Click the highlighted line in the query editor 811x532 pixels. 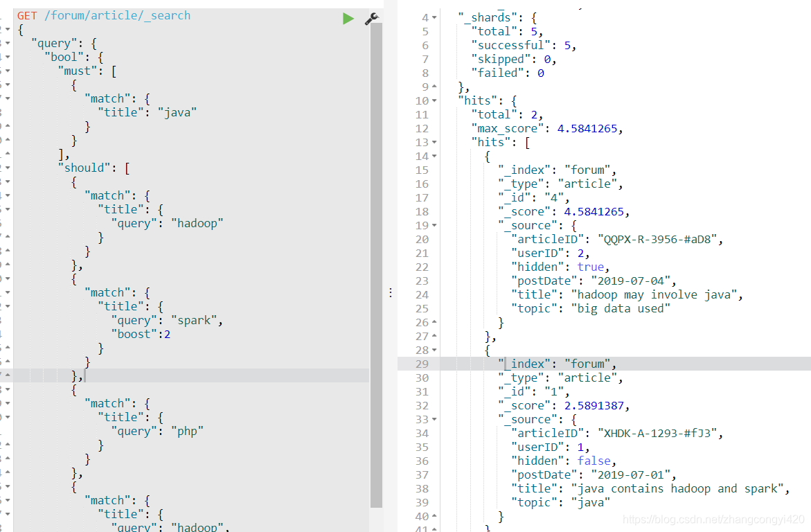173,375
